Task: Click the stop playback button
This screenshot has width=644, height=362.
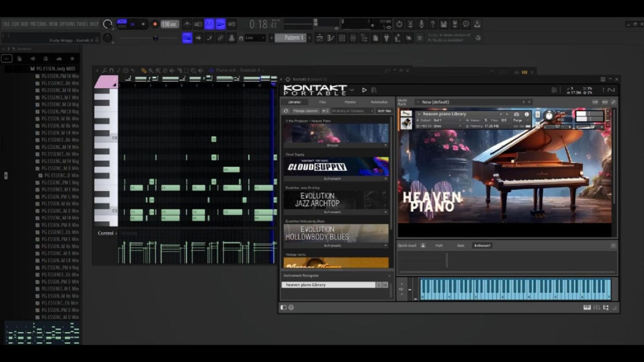Action: point(143,24)
